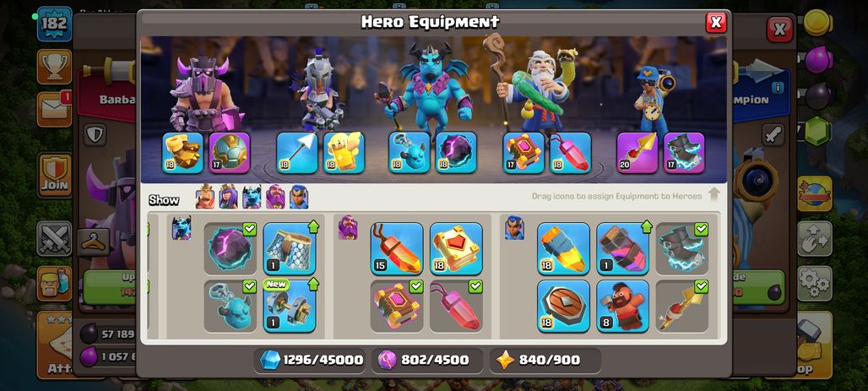Choose the level 8 Hog Rider Puppet
The width and height of the screenshot is (868, 391).
pos(622,307)
